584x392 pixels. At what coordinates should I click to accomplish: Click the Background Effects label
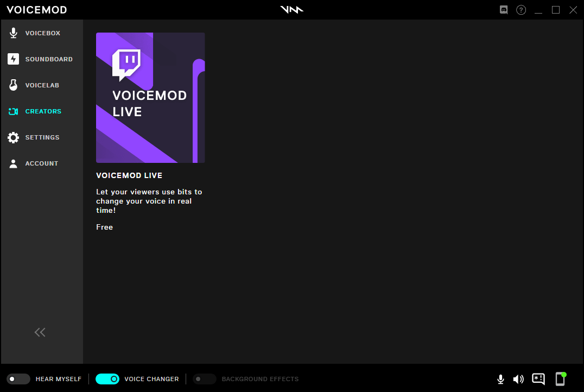click(x=261, y=379)
